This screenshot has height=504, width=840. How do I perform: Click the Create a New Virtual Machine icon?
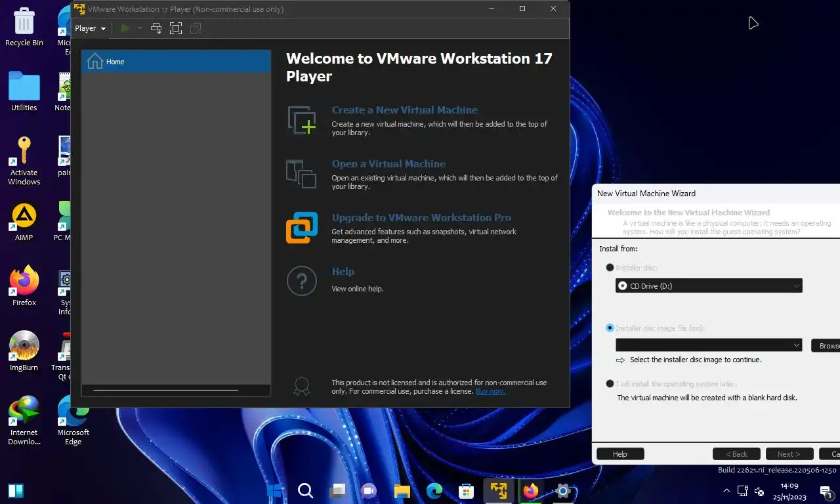tap(302, 120)
